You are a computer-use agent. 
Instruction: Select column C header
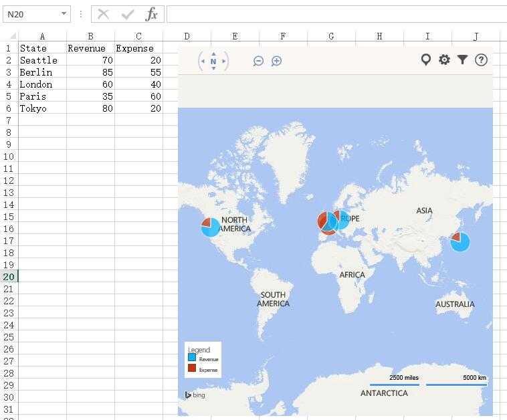click(138, 36)
